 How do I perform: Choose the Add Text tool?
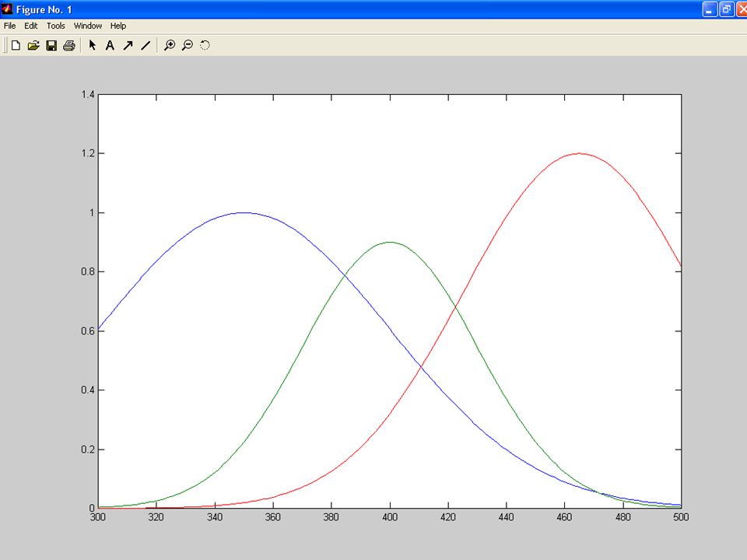coord(110,45)
